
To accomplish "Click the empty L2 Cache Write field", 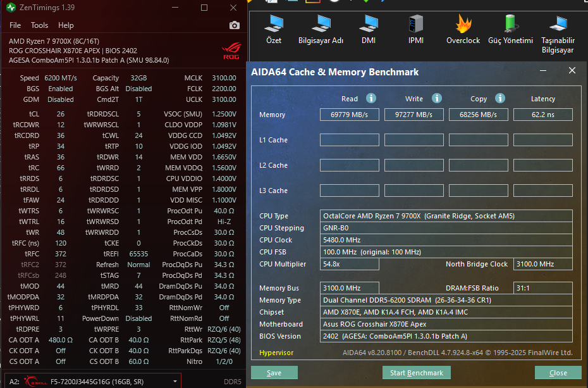I will (413, 165).
